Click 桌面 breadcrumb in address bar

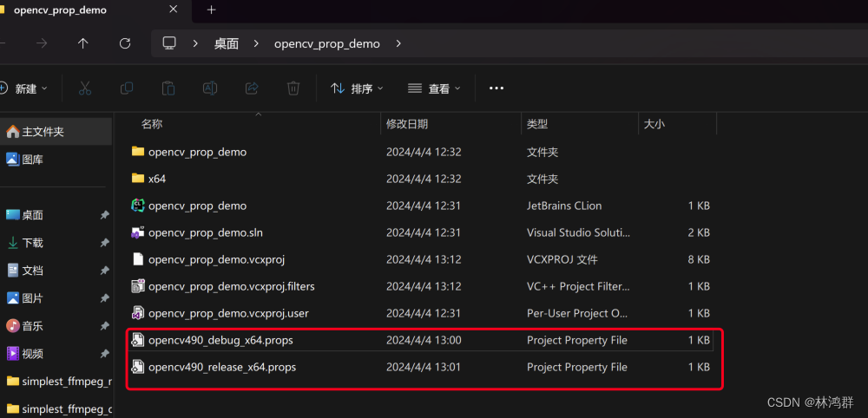pos(227,43)
